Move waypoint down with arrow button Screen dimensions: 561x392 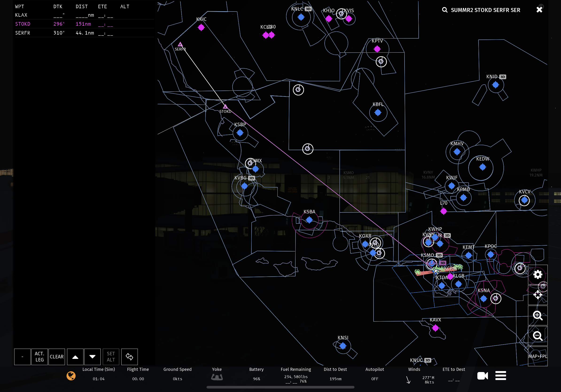click(92, 357)
